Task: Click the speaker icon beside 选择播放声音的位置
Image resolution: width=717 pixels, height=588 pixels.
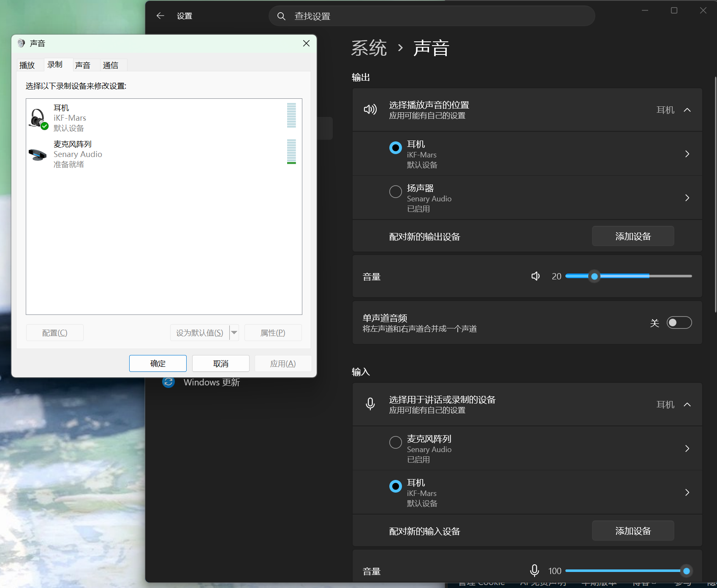Action: tap(370, 110)
